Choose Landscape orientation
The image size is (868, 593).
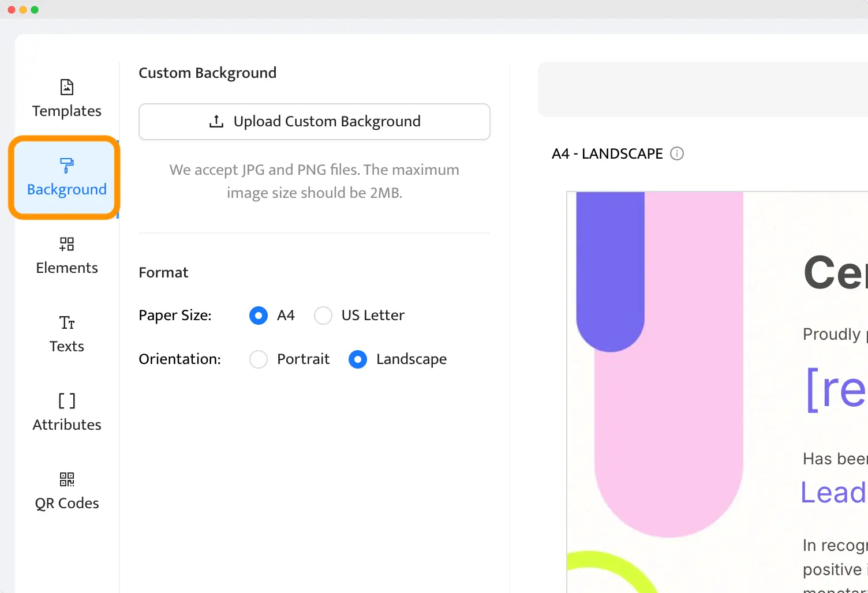(358, 359)
